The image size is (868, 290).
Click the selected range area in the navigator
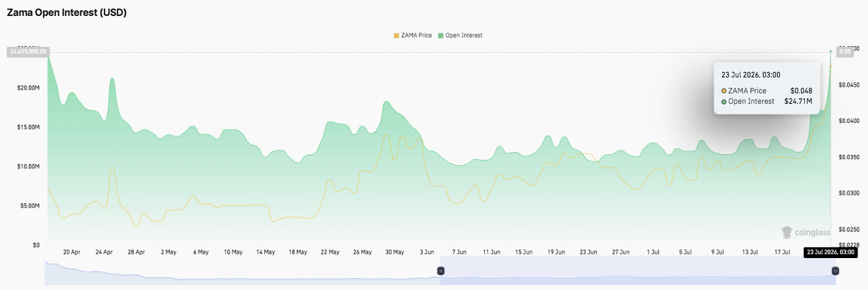pyautogui.click(x=637, y=271)
